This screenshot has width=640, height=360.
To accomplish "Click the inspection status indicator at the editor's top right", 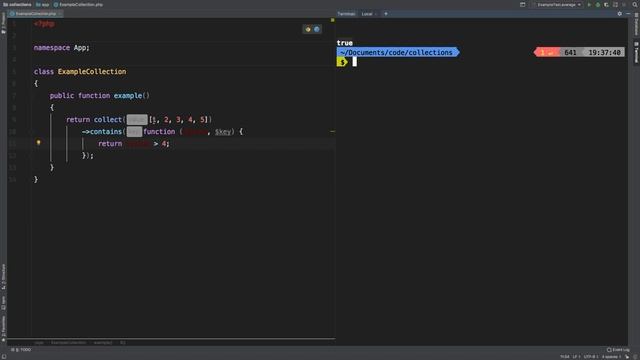I will click(332, 20).
